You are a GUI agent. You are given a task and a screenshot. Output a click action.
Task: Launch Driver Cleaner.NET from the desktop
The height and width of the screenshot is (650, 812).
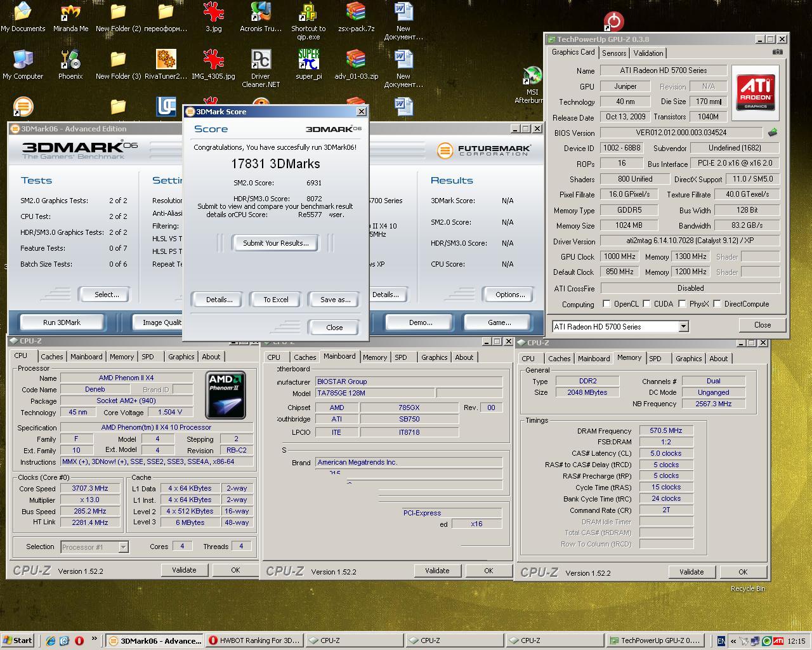(x=261, y=68)
